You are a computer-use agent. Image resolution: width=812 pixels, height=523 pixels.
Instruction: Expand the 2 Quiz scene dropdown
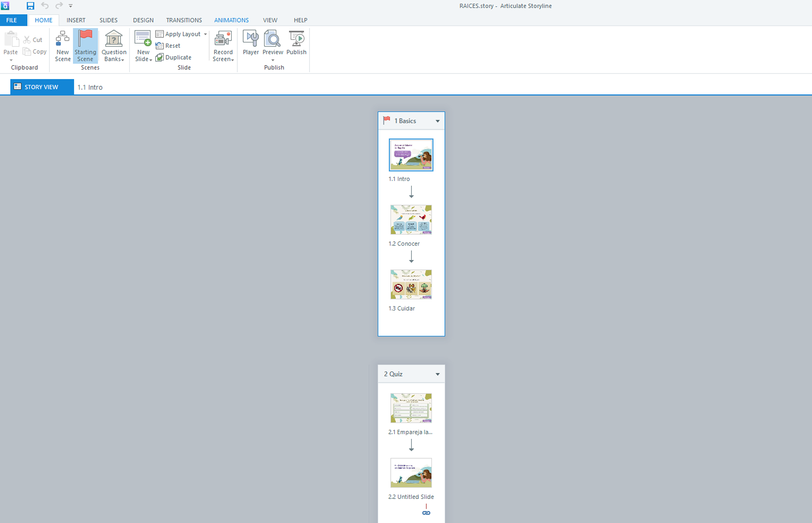pos(438,374)
